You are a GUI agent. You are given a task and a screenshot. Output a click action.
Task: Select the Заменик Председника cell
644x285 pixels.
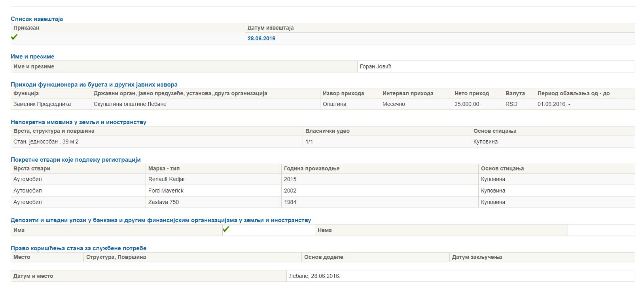click(x=42, y=104)
